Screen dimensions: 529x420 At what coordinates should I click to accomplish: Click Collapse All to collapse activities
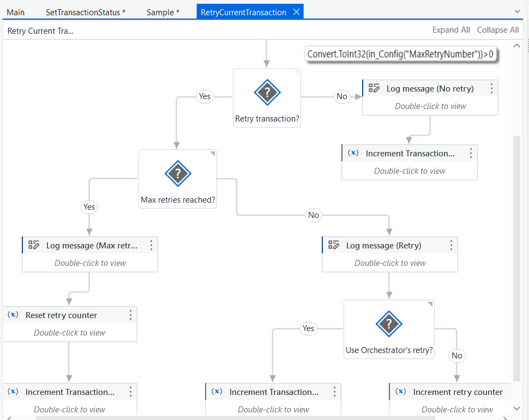click(497, 30)
